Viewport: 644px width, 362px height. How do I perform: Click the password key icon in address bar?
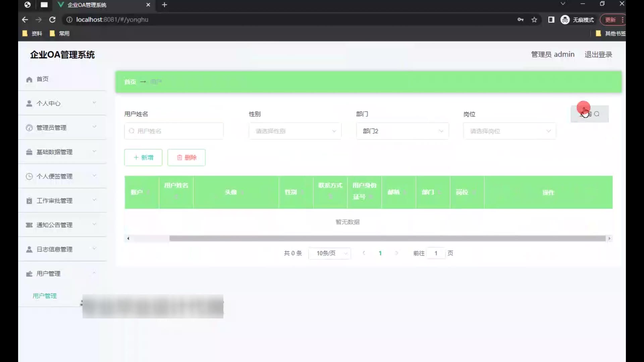coord(520,20)
